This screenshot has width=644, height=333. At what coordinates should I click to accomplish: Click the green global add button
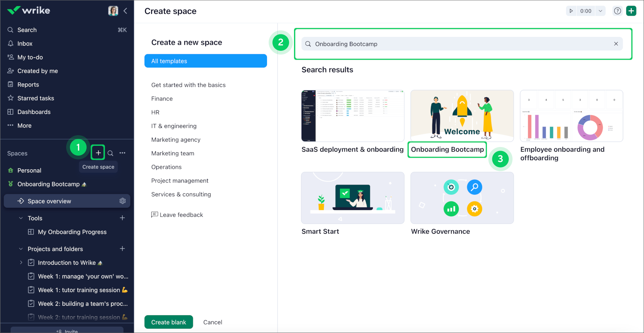631,11
